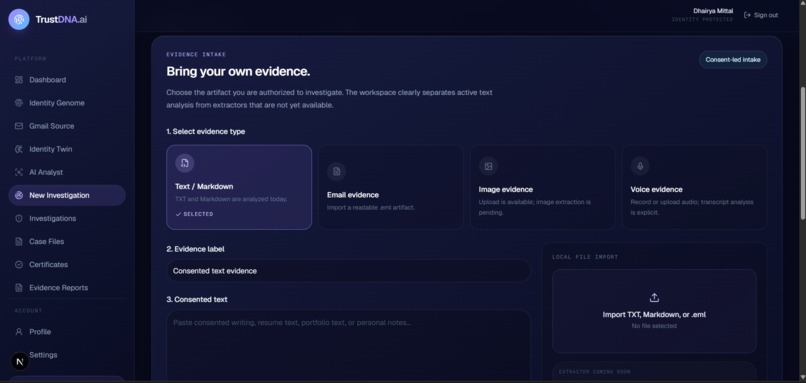This screenshot has height=383, width=806.
Task: Go to Case Files
Action: [67, 242]
